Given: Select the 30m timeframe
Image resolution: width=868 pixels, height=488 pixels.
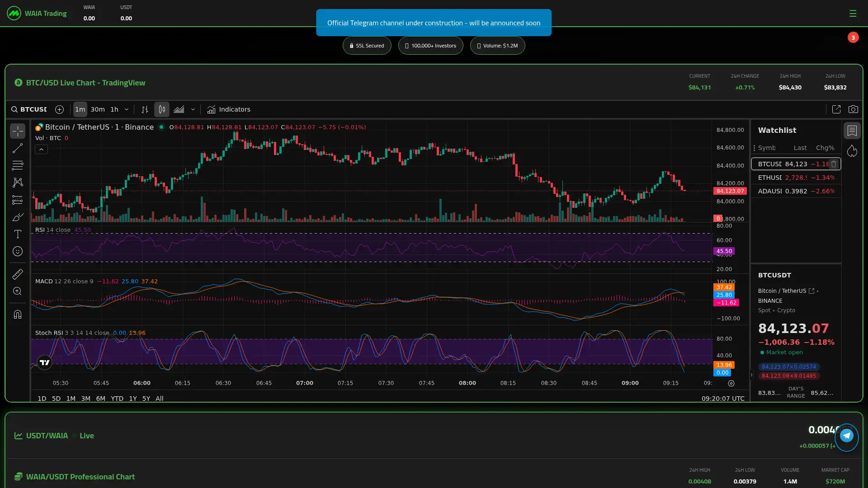Looking at the screenshot, I should [x=98, y=109].
